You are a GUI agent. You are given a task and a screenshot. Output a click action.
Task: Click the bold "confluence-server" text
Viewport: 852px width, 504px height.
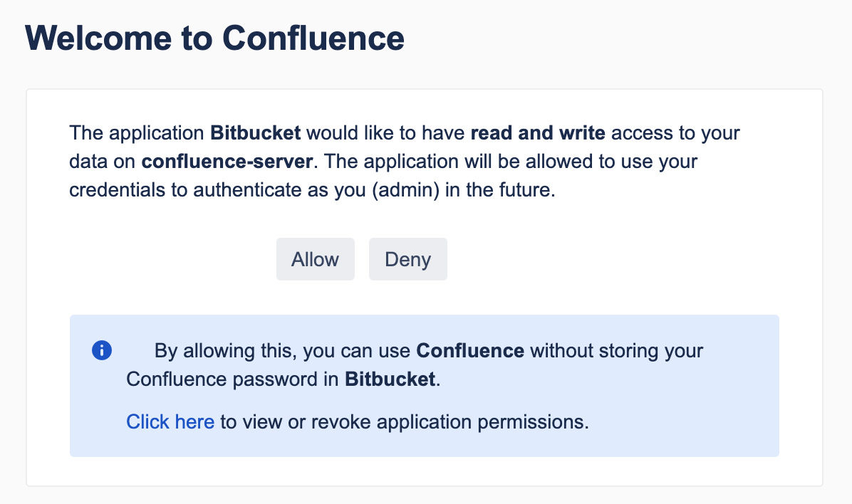(x=227, y=162)
